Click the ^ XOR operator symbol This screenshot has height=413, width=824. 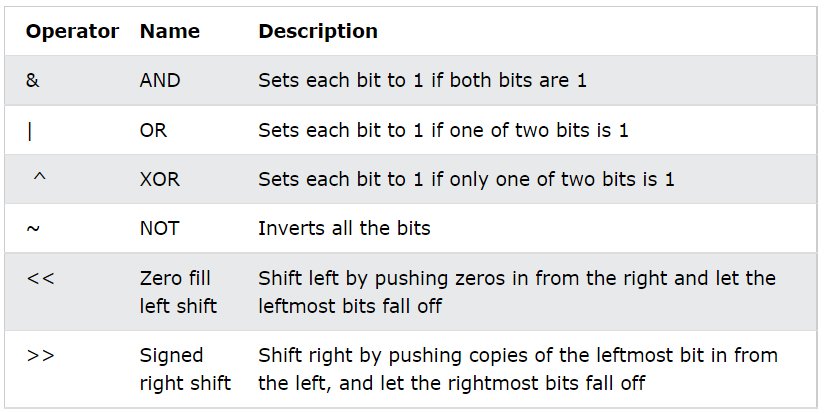coord(39,177)
